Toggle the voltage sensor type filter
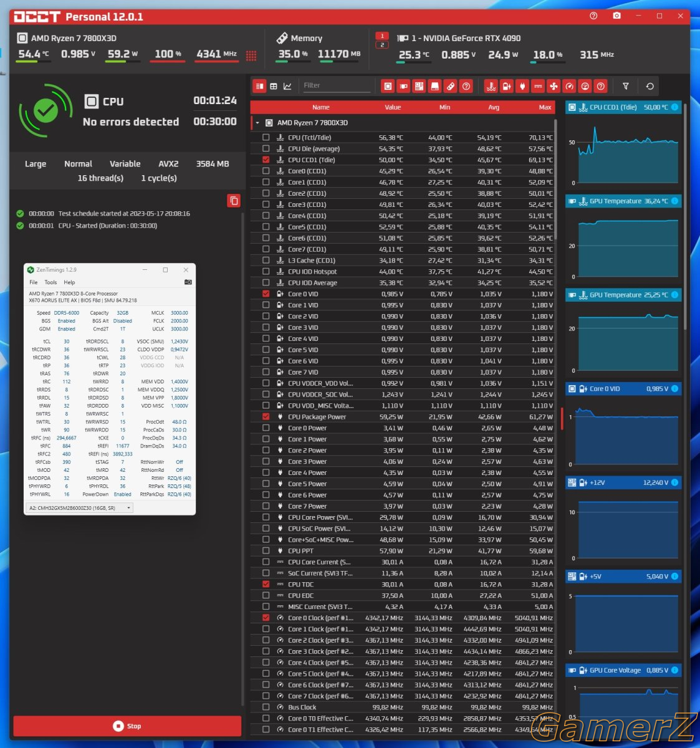700x748 pixels. [x=507, y=86]
